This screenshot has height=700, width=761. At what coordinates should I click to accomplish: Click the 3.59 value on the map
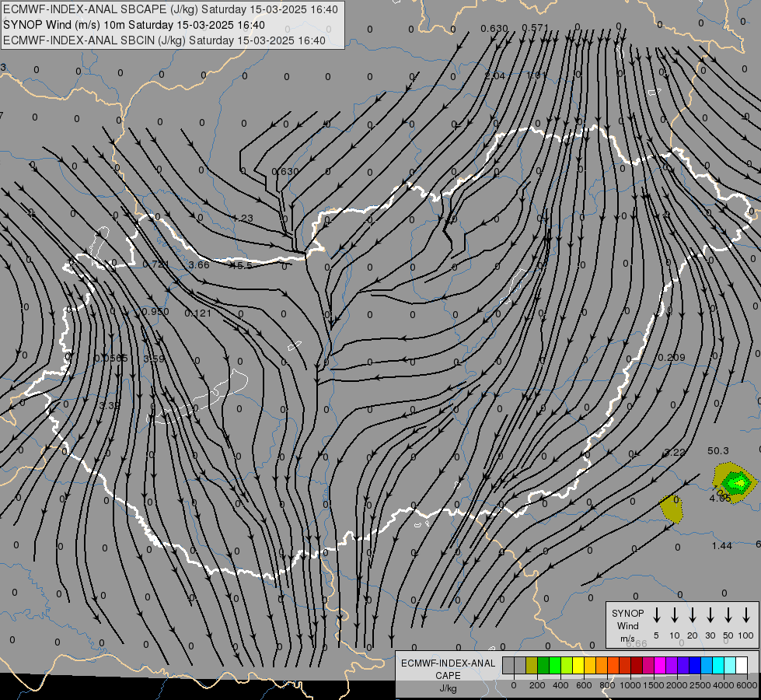point(154,359)
